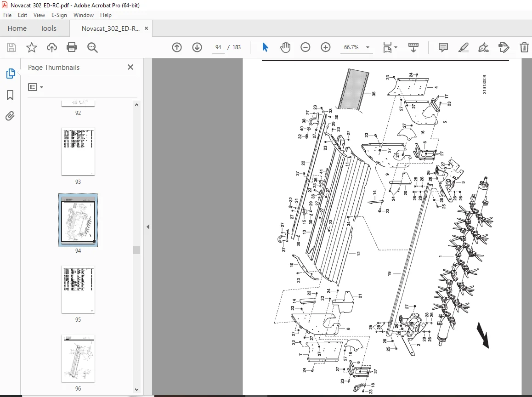Viewport: 532px width, 397px height.
Task: Open the Edit menu
Action: pyautogui.click(x=23, y=15)
